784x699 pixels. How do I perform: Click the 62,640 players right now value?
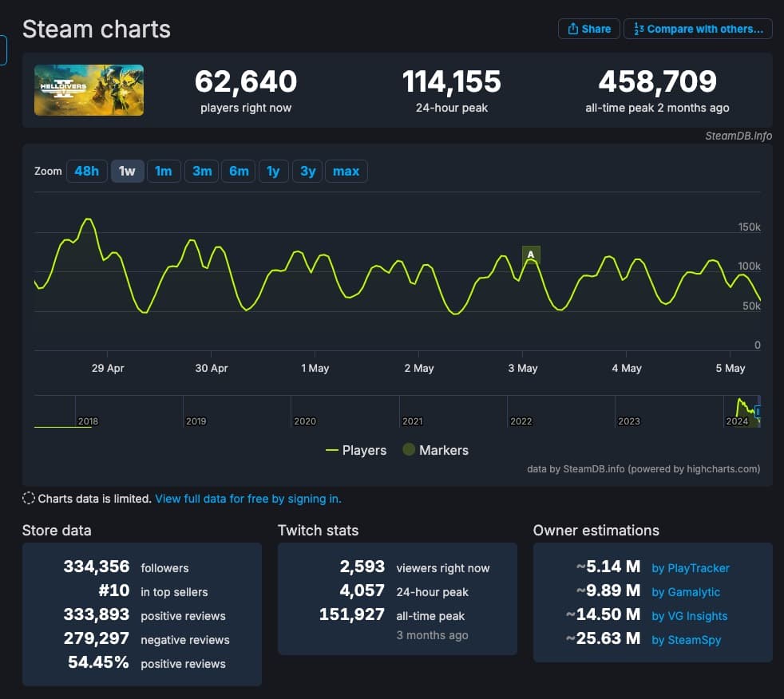(x=246, y=81)
